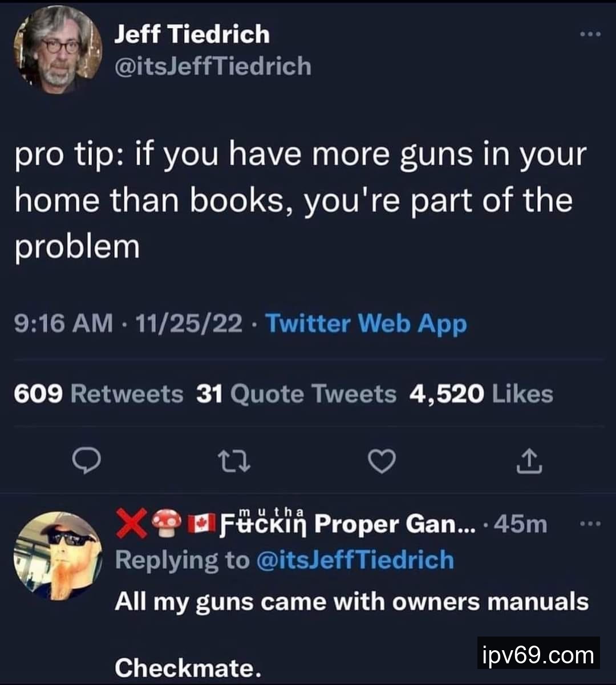Screen dimensions: 616x685
Task: Click @itsJeffTiedrich in the Replying to line
Action: (355, 560)
